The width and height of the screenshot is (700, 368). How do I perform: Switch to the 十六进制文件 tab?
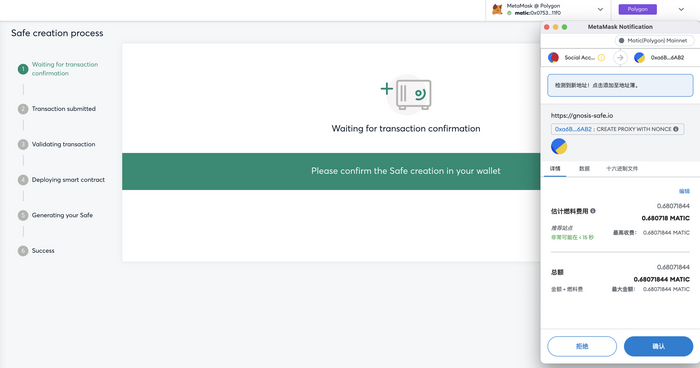[622, 169]
